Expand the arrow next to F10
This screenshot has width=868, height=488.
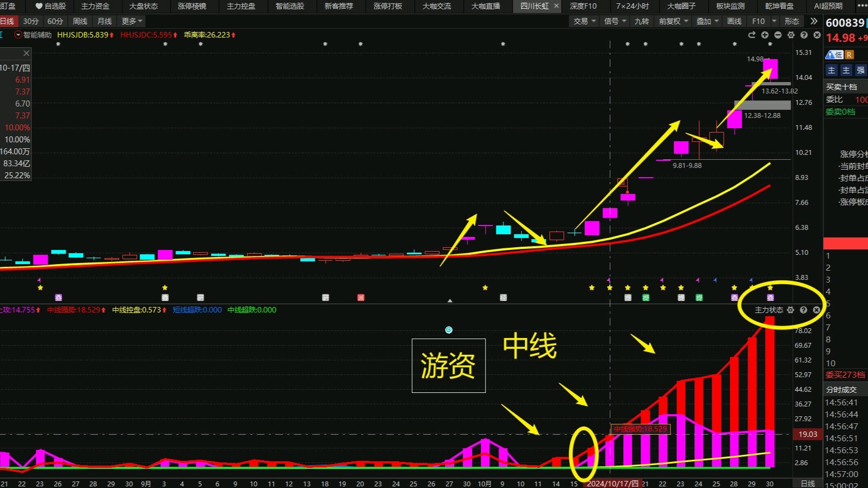click(774, 21)
